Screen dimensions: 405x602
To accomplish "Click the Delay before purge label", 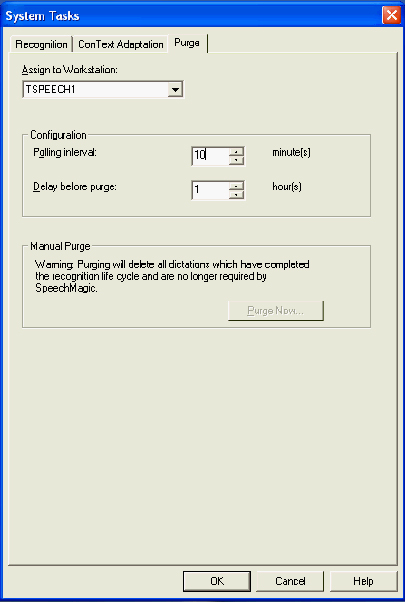I will pyautogui.click(x=75, y=187).
